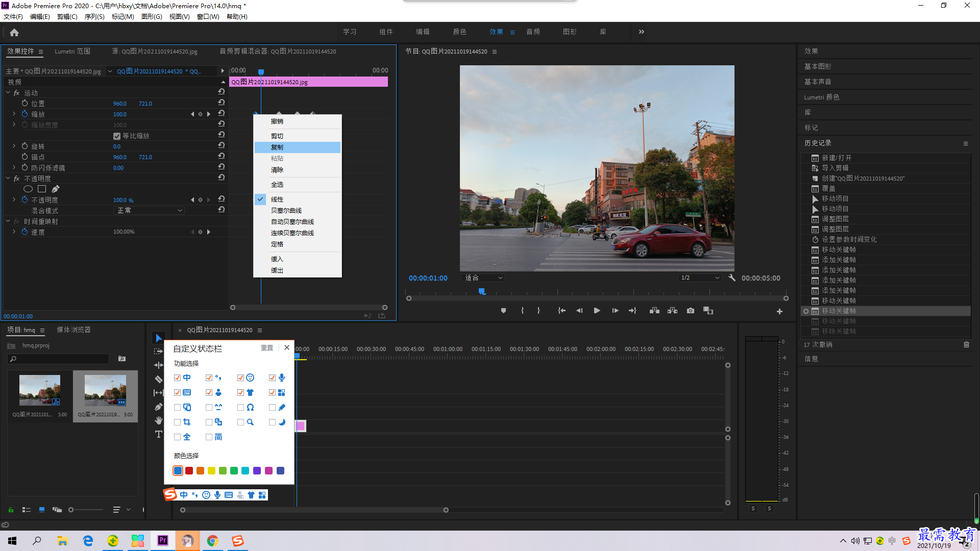
Task: Uncheck the 中 language checkbox in the Sogou panel
Action: [x=177, y=378]
